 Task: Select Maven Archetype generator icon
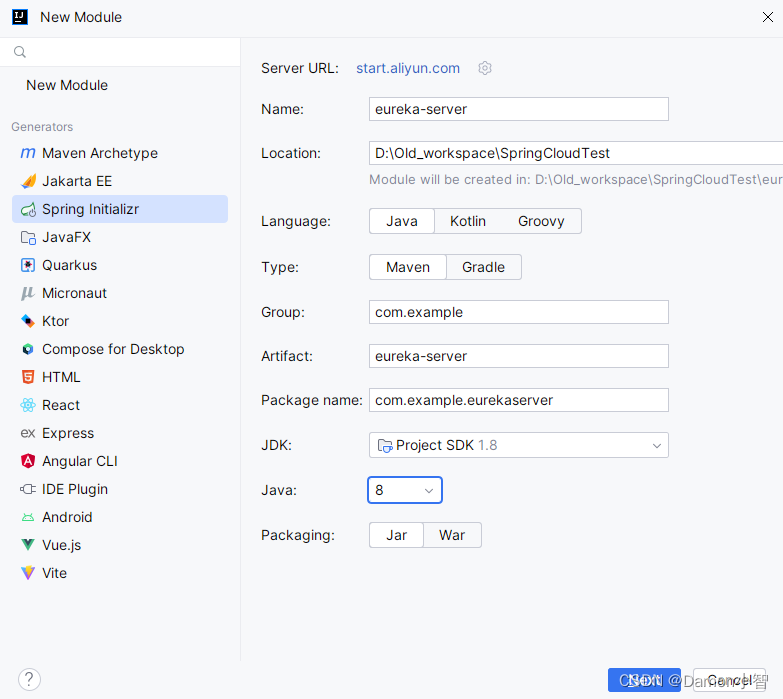[28, 153]
